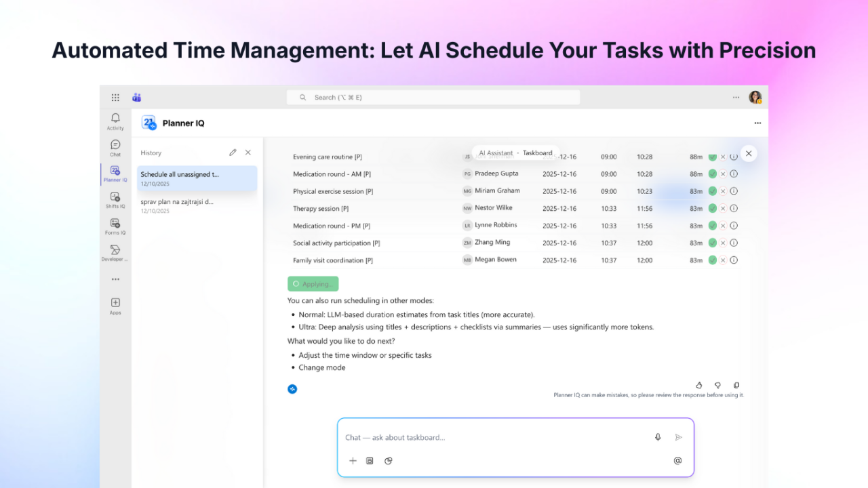Open the chart icon in chat box
This screenshot has width=868, height=488.
click(389, 461)
